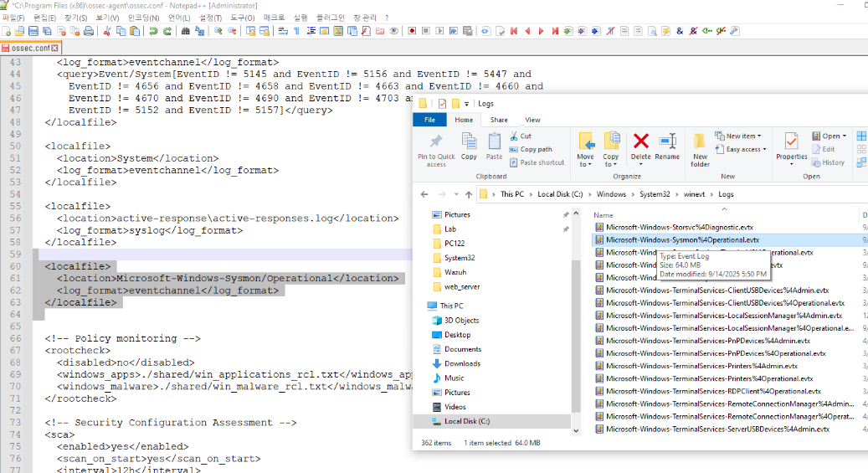
Task: Switch to the View ribbon tab
Action: pos(532,120)
